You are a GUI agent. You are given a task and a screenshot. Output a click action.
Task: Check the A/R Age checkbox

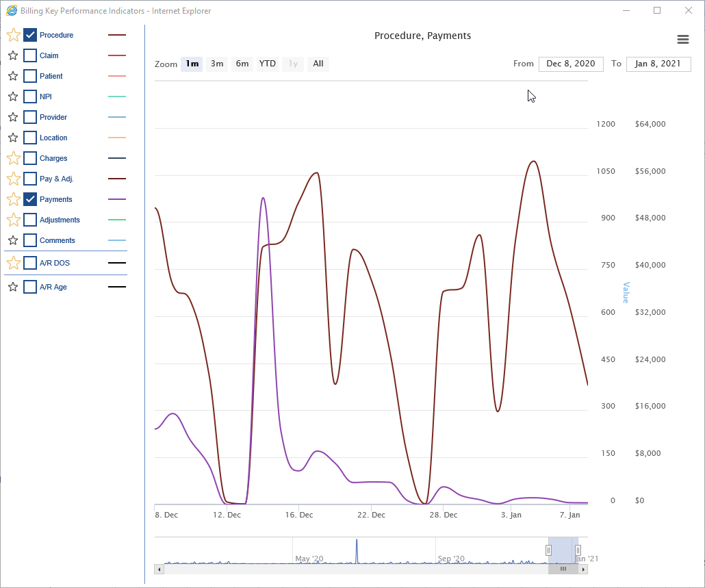tap(30, 287)
